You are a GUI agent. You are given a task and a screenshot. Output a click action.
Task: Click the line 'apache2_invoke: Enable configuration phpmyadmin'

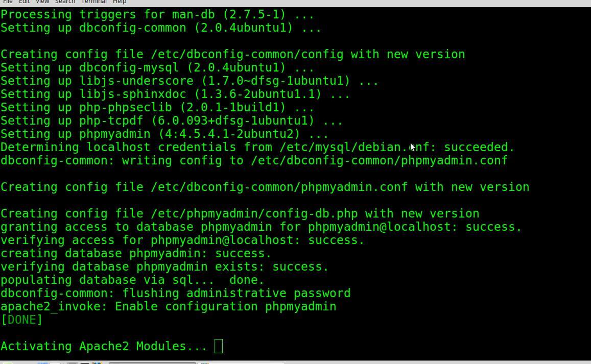[169, 307]
